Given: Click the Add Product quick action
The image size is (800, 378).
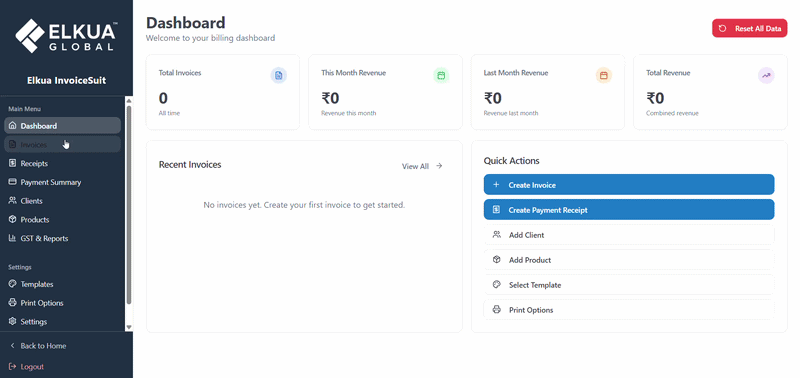Looking at the screenshot, I should pyautogui.click(x=629, y=260).
